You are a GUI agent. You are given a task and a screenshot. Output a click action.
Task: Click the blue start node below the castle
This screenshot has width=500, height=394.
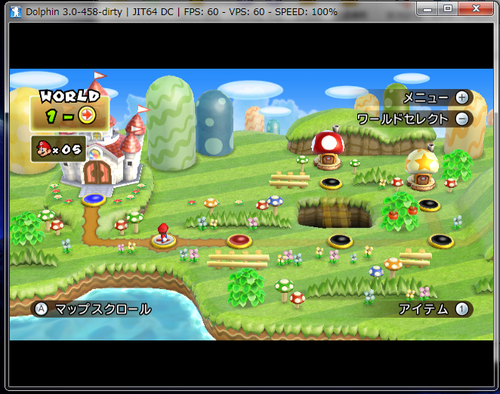pos(94,200)
